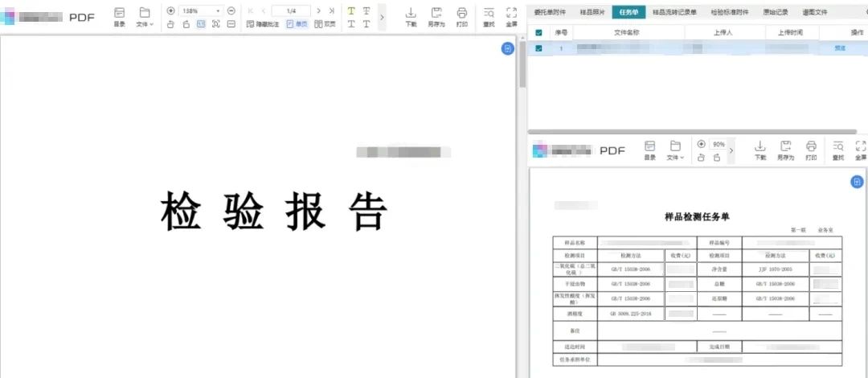Image resolution: width=868 pixels, height=378 pixels.
Task: Go to next page in left viewer
Action: 319,10
